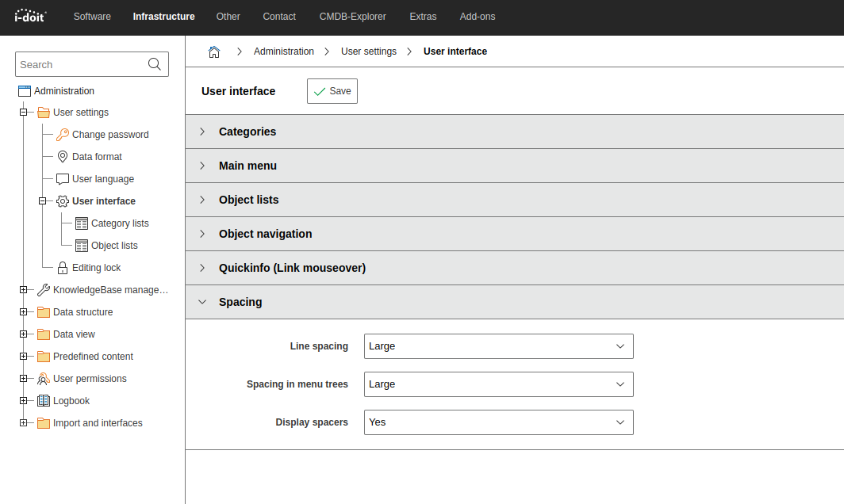Click the i-doit logo

pos(30,16)
